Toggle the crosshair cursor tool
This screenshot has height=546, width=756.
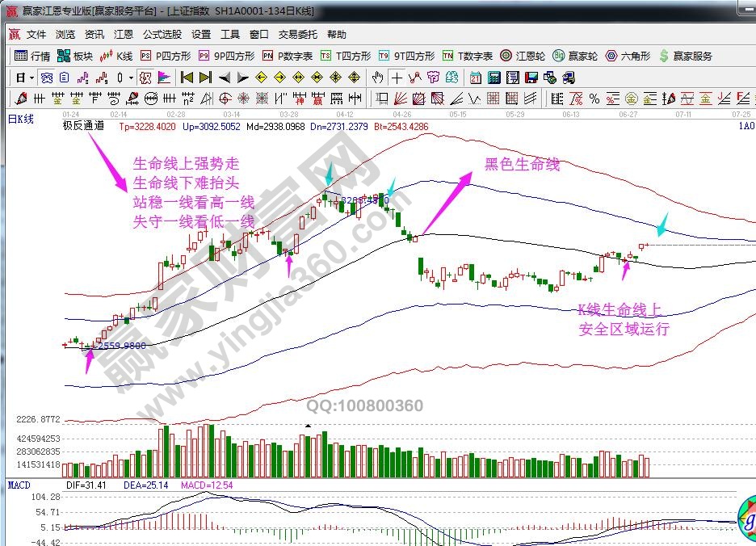[397, 78]
